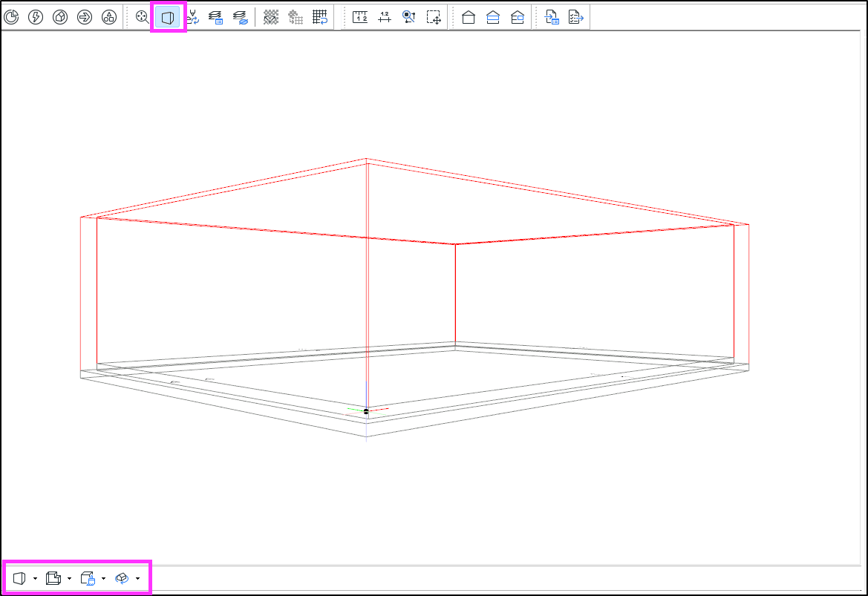The width and height of the screenshot is (868, 596).
Task: Click the 3D projection icon in bottom bar
Action: click(x=19, y=578)
